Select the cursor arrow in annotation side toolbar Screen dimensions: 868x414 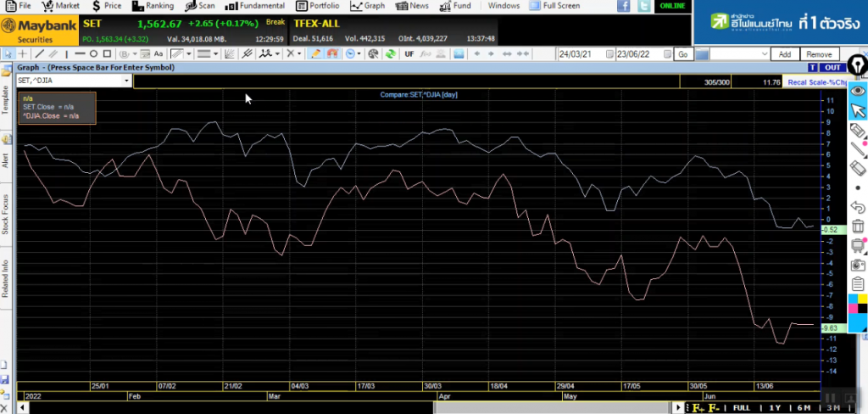coord(858,110)
